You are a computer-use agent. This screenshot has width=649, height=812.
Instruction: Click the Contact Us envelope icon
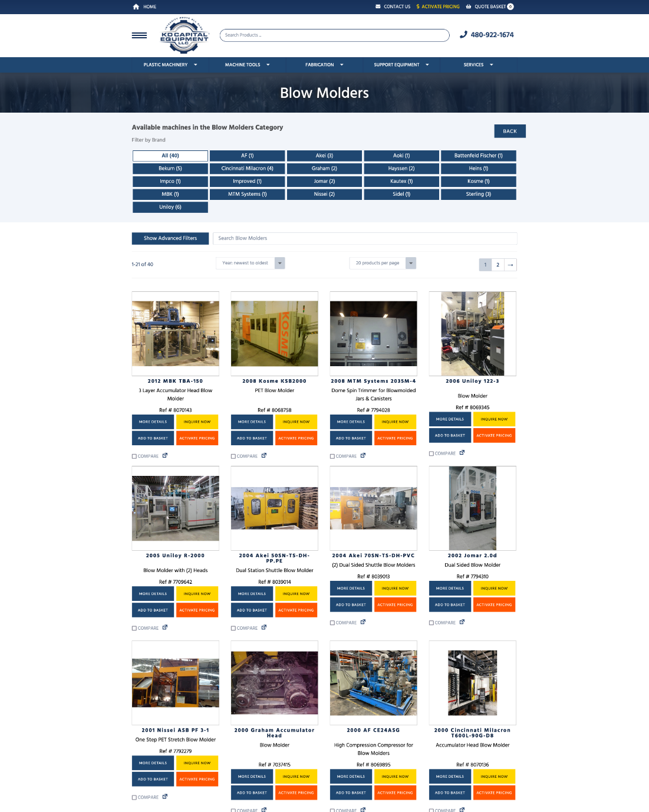click(x=378, y=6)
